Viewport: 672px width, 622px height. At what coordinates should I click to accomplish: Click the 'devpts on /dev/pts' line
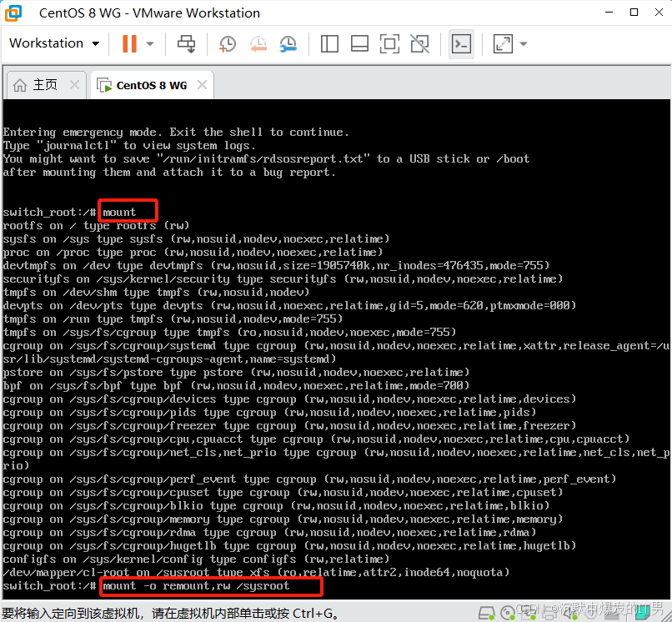289,305
